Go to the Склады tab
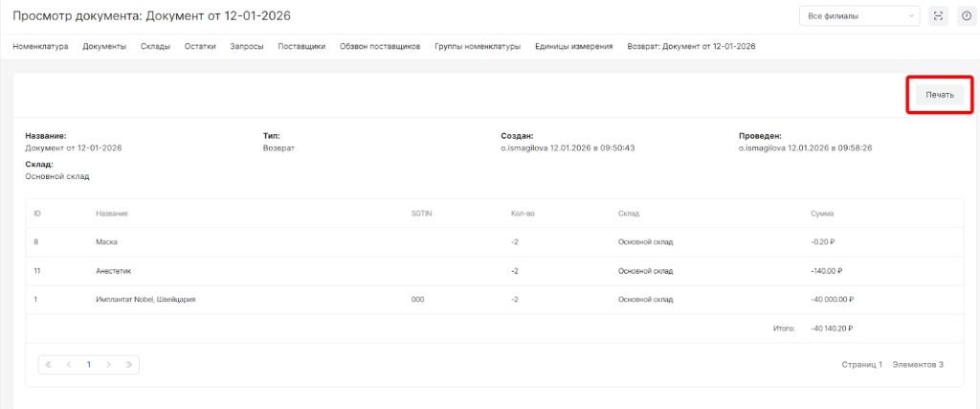The width and height of the screenshot is (980, 409). (155, 46)
